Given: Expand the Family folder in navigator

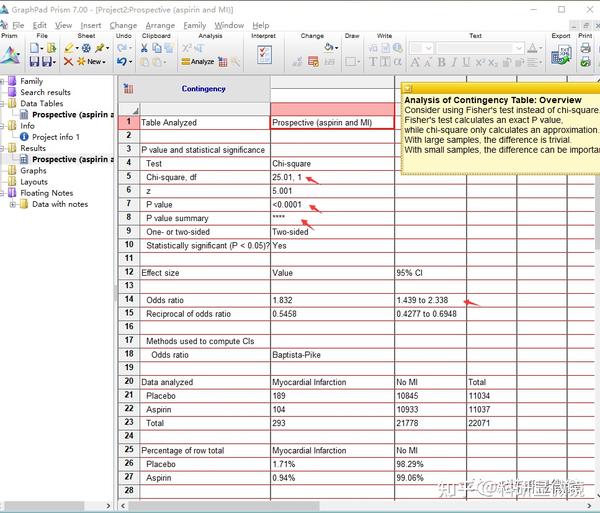Looking at the screenshot, I should 2,81.
